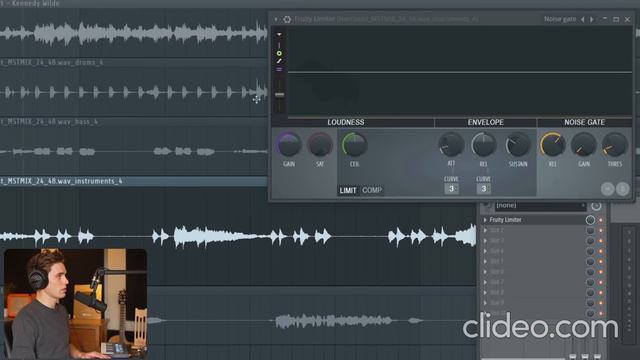Toggle the Fruity Limiter slot enable LED
The image size is (640, 360).
click(600, 220)
